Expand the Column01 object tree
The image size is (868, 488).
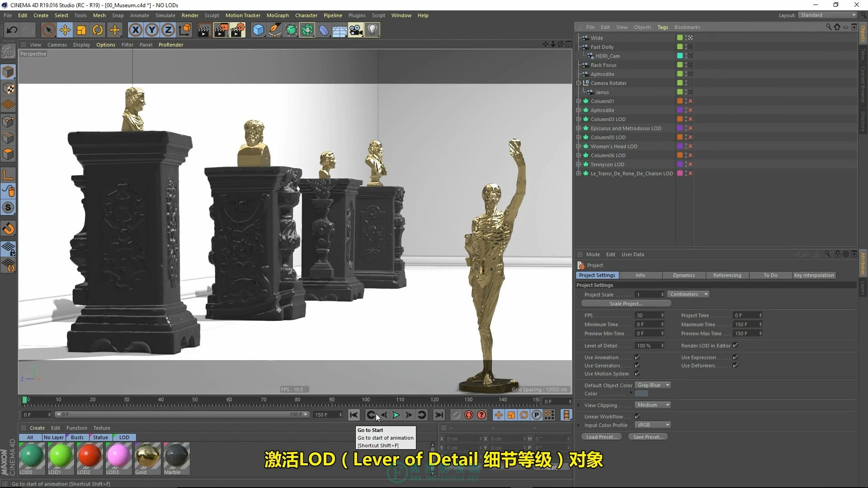pyautogui.click(x=579, y=101)
